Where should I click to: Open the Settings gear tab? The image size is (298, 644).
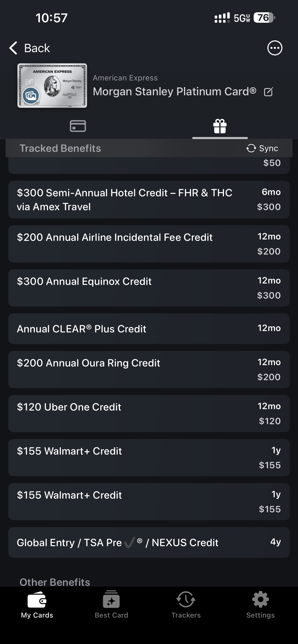tap(260, 604)
